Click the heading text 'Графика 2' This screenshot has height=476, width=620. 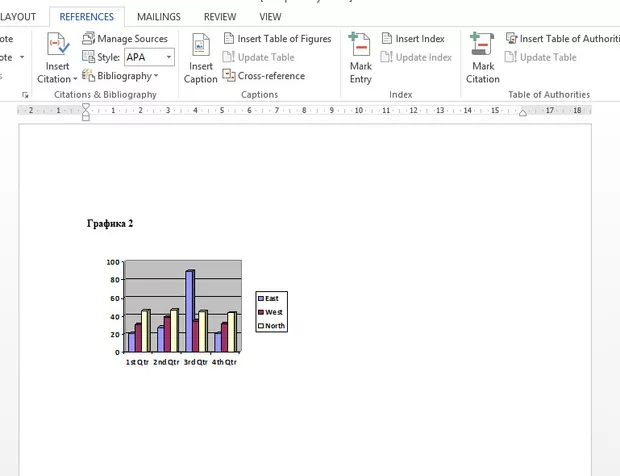[x=110, y=224]
